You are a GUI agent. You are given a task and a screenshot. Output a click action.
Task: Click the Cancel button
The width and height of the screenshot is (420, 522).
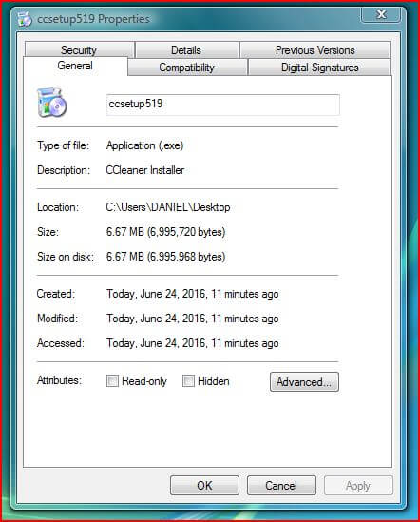tap(281, 485)
